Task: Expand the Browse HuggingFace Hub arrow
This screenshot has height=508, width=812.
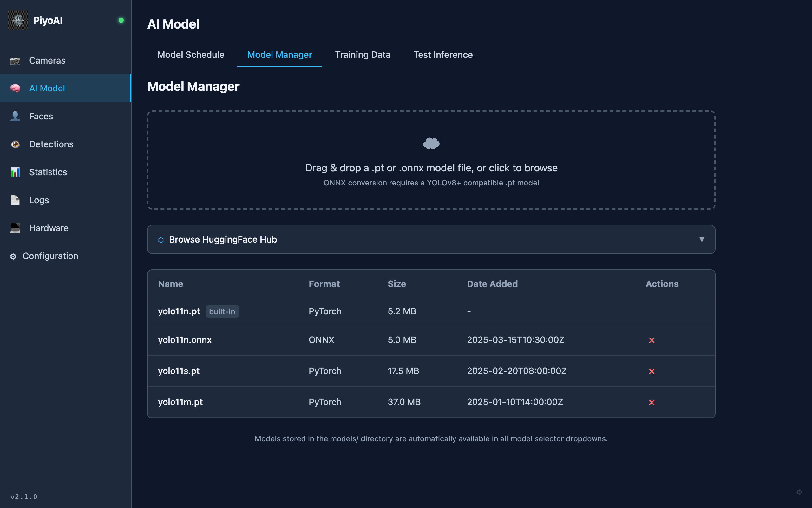Action: tap(702, 239)
